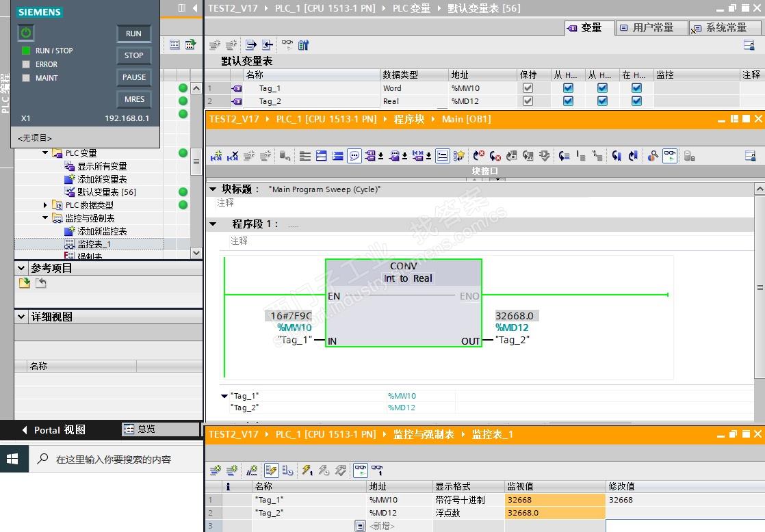Click monitor all icon in watch table toolbar
The width and height of the screenshot is (765, 532).
point(361,470)
